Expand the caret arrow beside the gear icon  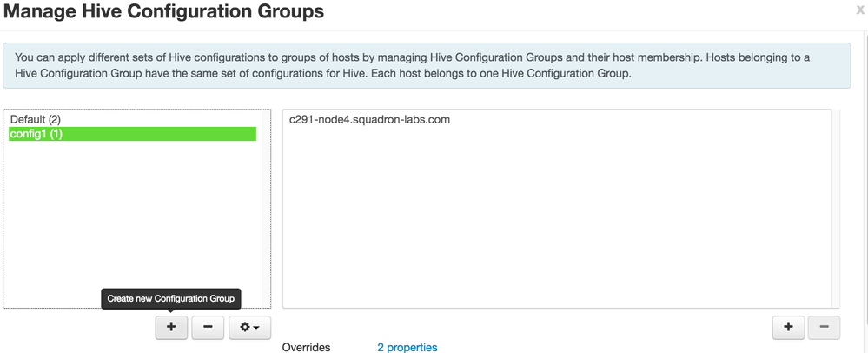[x=258, y=328]
